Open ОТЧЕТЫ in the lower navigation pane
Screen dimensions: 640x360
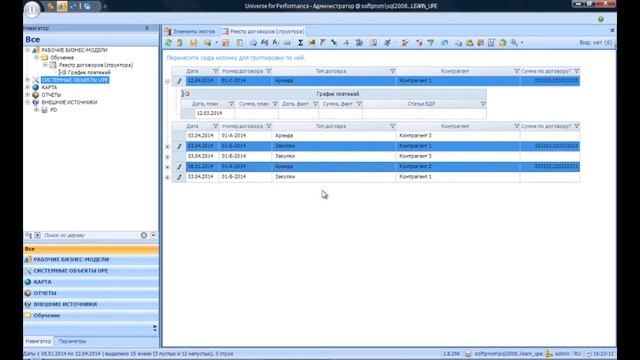[x=91, y=293]
